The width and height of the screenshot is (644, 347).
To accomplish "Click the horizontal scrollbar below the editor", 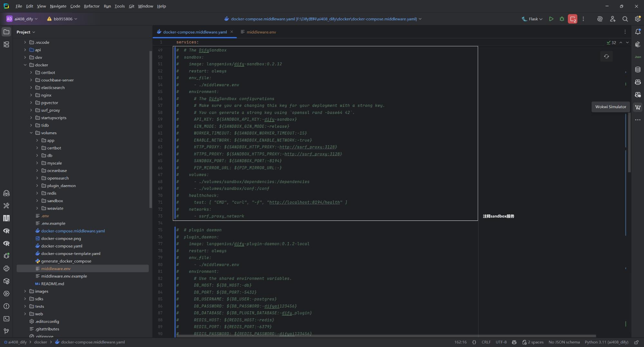I will pyautogui.click(x=386, y=336).
